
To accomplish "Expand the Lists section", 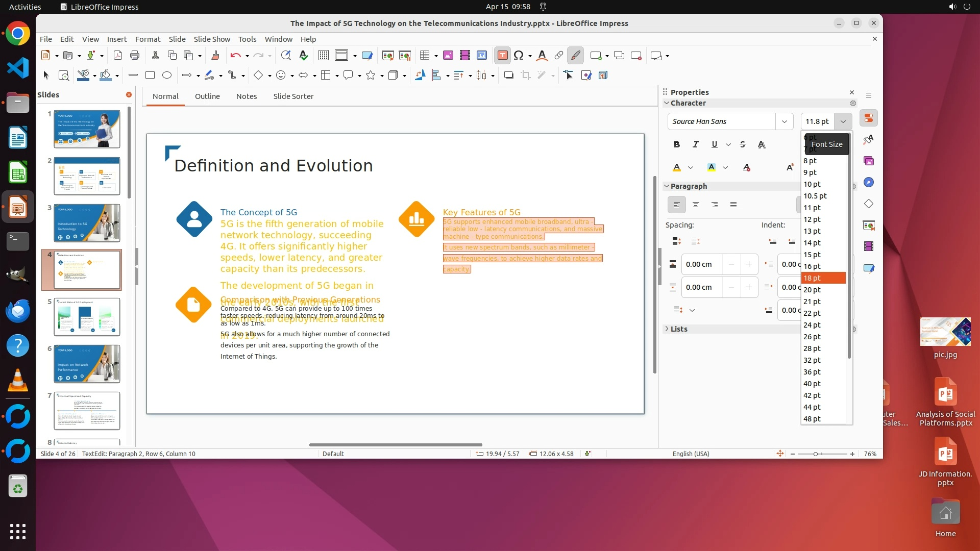I will [679, 329].
